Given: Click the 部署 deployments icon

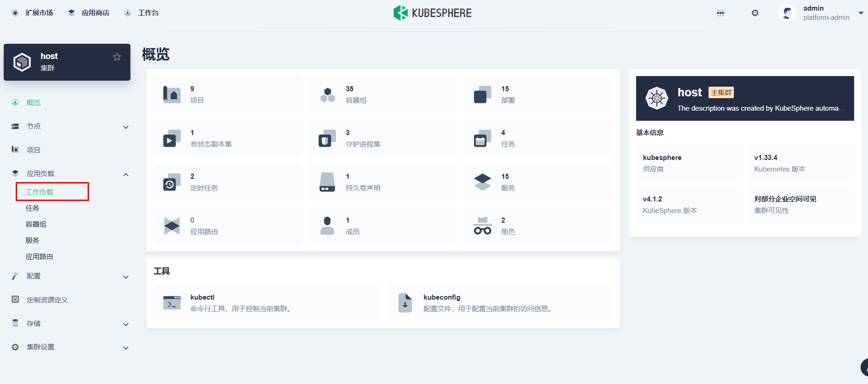Looking at the screenshot, I should tap(483, 95).
